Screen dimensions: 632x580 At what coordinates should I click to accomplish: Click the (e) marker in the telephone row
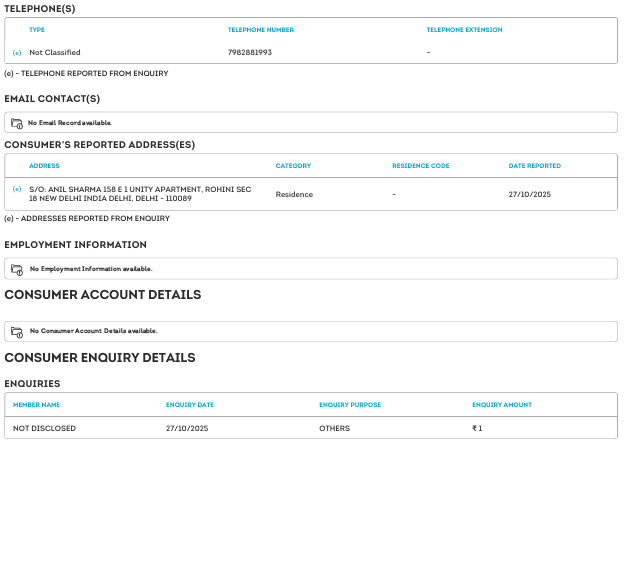click(17, 52)
